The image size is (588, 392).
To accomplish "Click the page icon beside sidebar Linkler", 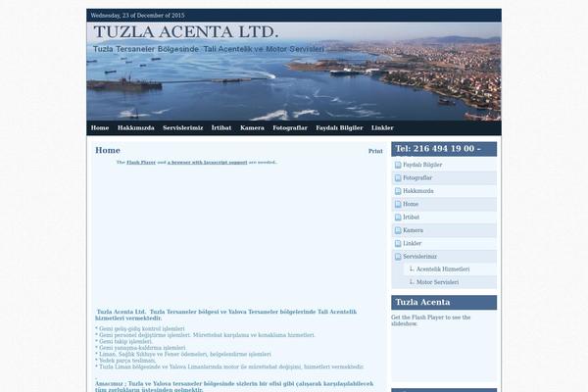I will click(398, 243).
